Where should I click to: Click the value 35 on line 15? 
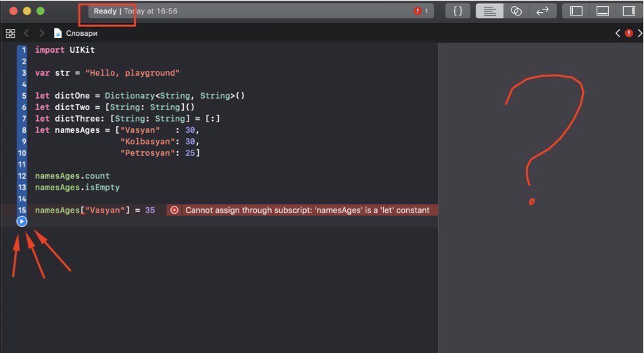[150, 210]
